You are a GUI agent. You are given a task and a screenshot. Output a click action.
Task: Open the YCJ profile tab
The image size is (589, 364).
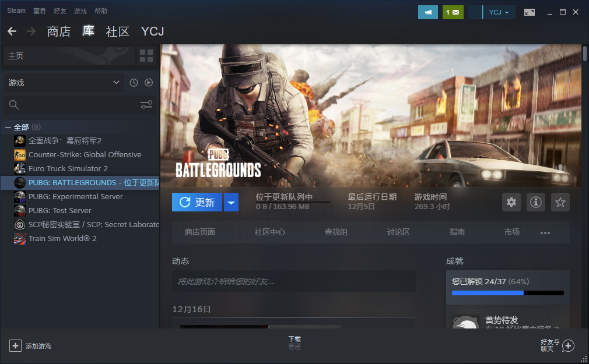pos(153,31)
